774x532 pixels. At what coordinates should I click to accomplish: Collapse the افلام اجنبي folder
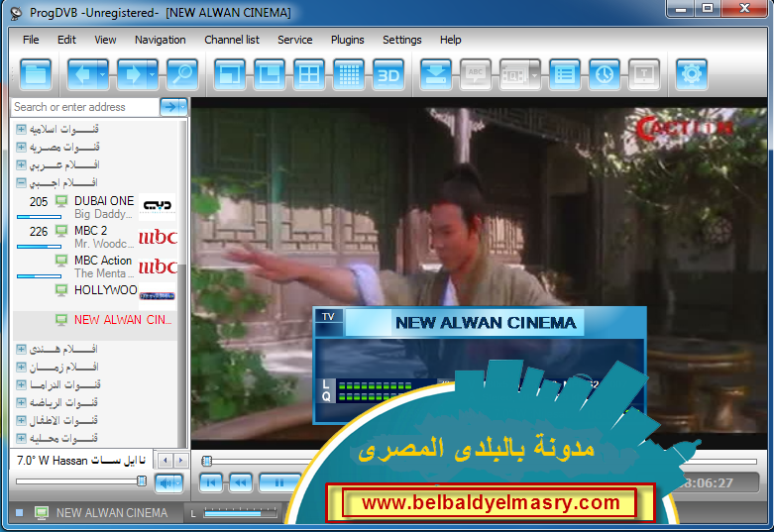point(21,182)
